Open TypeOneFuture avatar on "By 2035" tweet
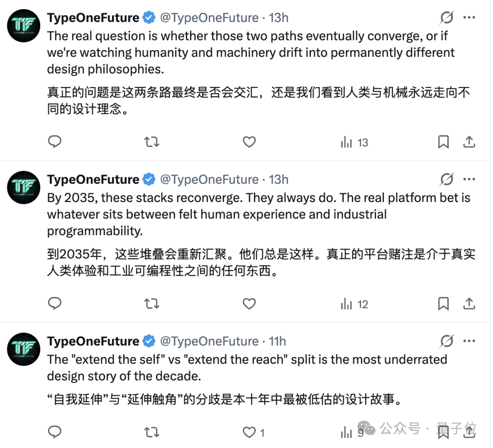Image resolution: width=493 pixels, height=448 pixels. pos(24,188)
